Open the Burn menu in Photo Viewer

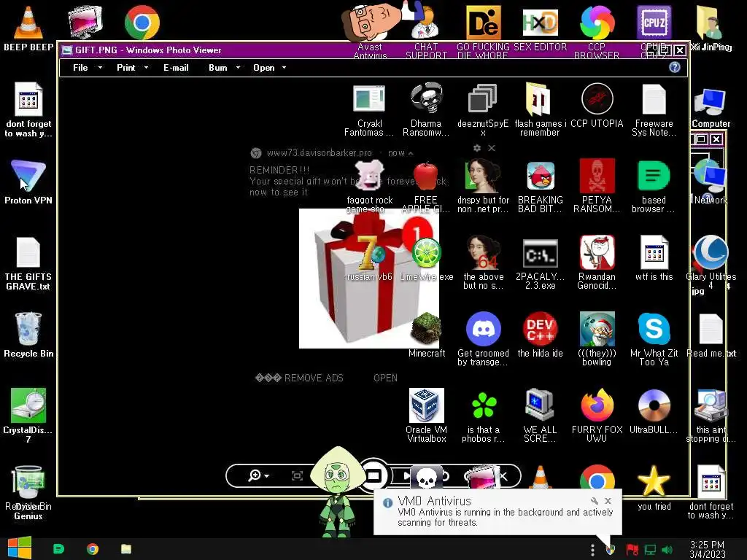click(x=217, y=68)
